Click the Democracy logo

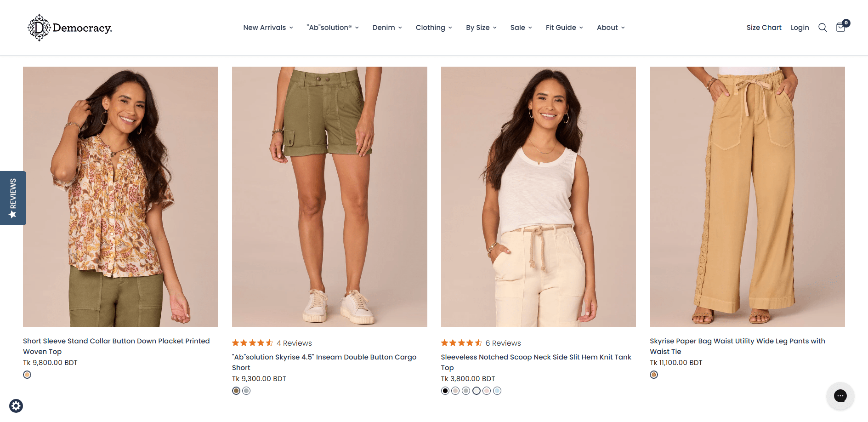tap(70, 28)
